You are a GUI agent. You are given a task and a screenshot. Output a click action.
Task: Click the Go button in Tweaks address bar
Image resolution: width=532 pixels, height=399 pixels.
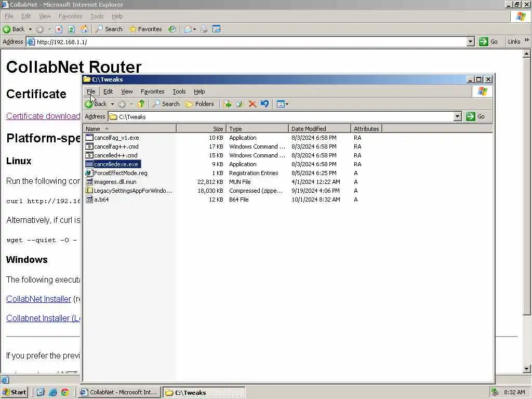pyautogui.click(x=475, y=116)
